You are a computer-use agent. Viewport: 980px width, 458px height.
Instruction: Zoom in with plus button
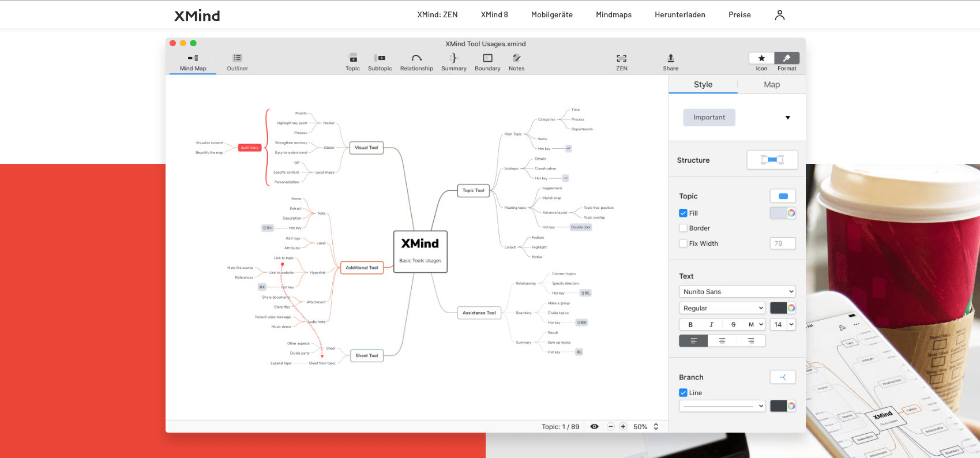(x=623, y=427)
